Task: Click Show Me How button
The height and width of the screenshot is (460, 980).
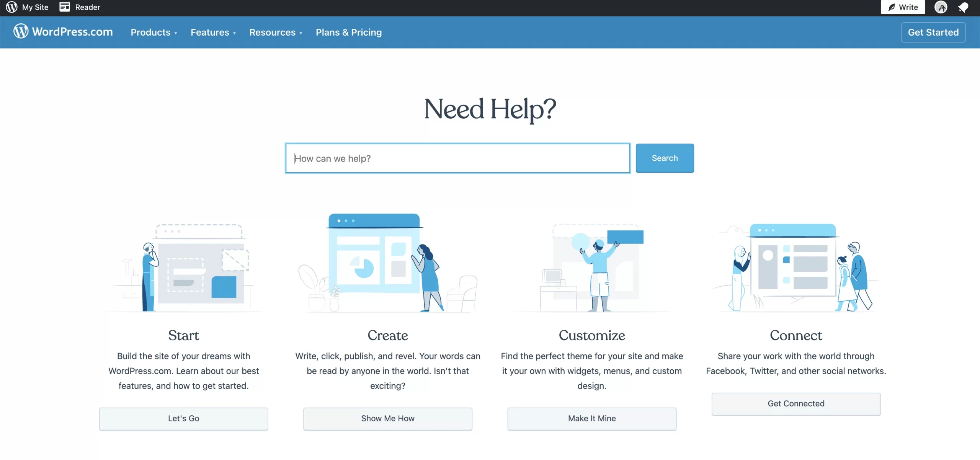Action: coord(387,418)
